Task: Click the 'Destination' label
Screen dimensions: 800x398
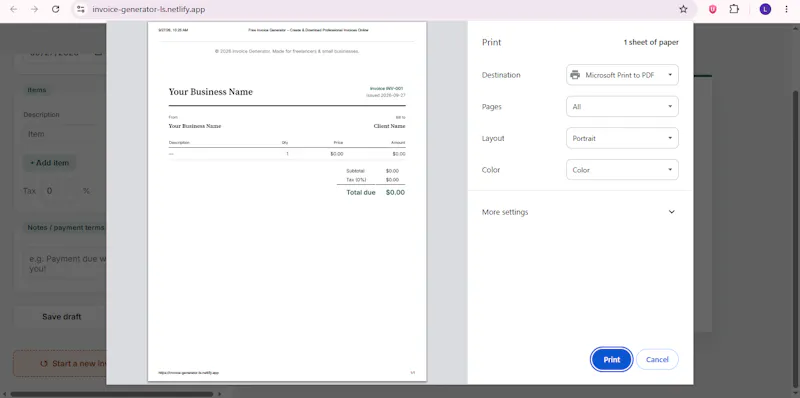Action: 501,75
